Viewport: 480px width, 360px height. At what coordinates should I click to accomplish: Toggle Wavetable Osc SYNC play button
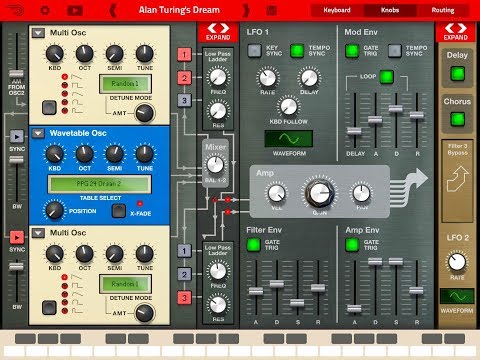tap(17, 136)
